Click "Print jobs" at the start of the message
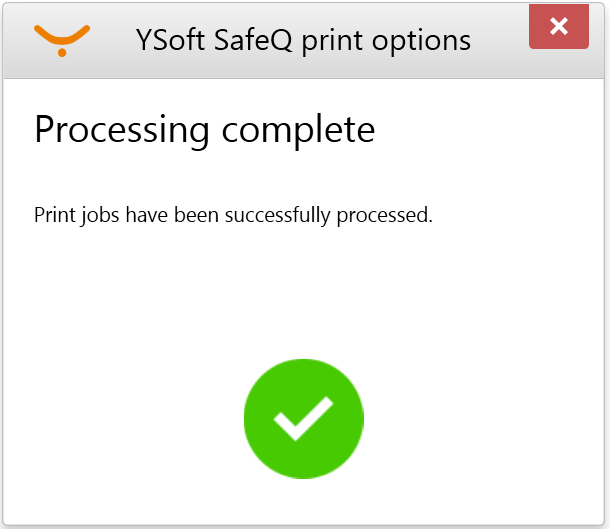610x529 pixels. pyautogui.click(x=76, y=215)
